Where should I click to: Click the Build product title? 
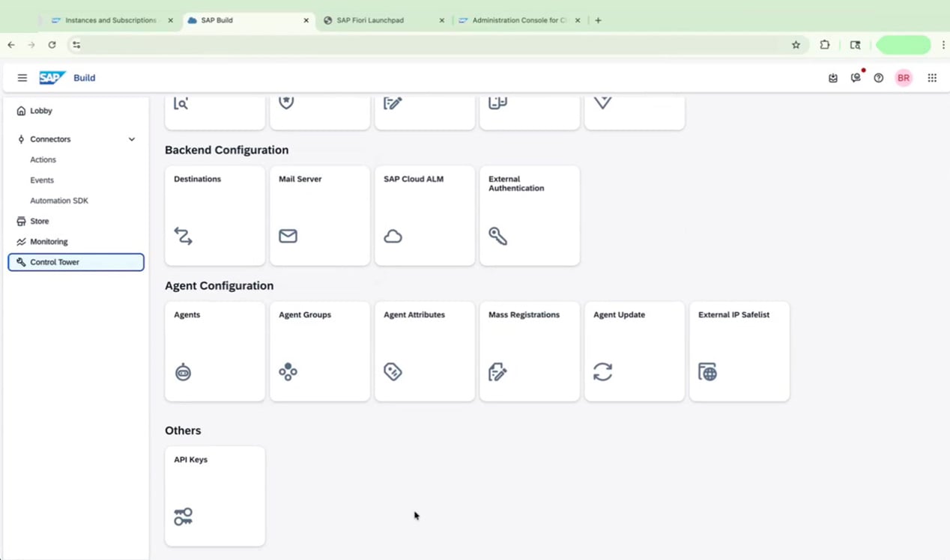85,78
